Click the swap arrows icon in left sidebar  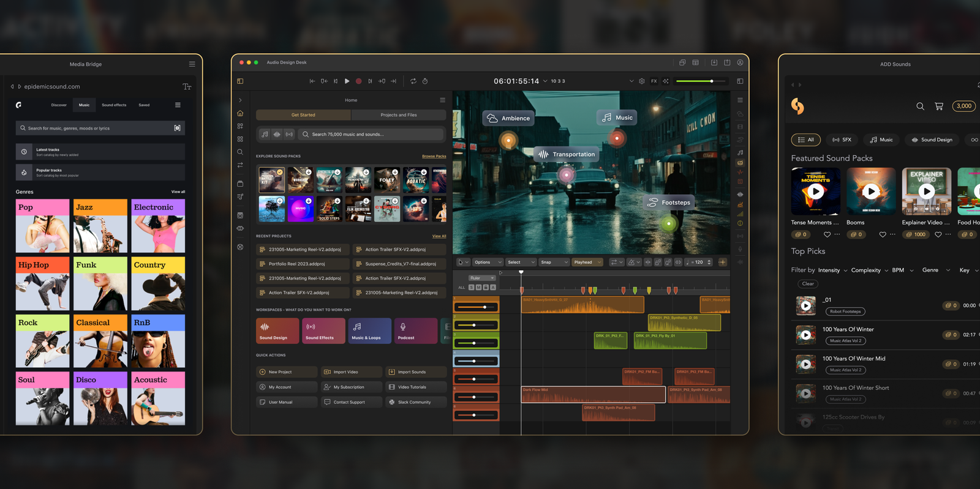240,165
